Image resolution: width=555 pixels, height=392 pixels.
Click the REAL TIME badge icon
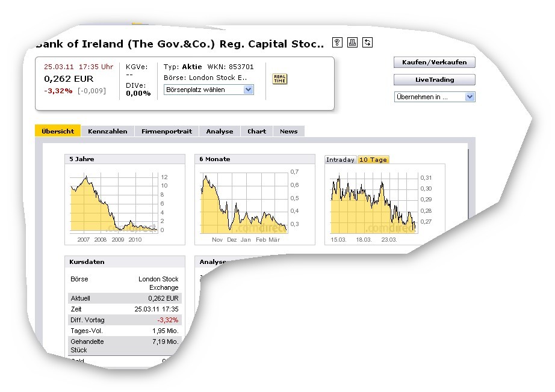pos(279,79)
